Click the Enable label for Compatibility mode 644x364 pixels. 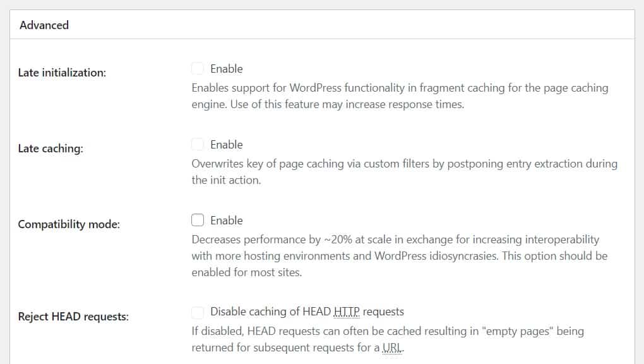(226, 221)
